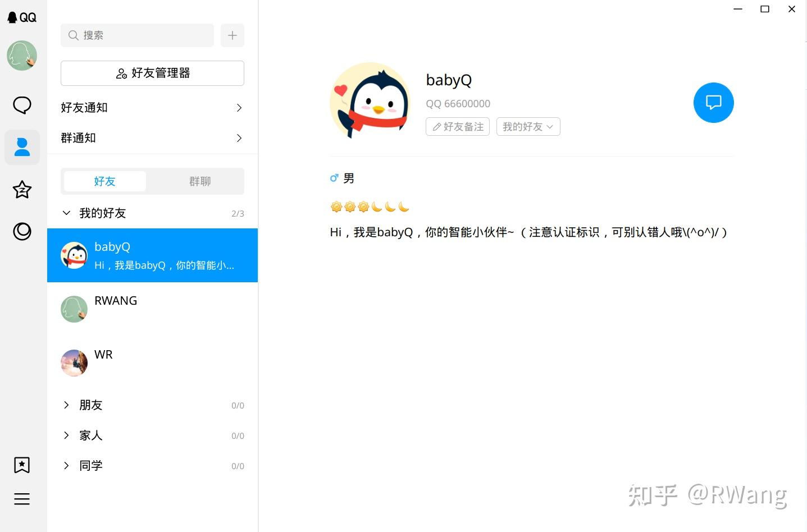Open the 我的好友 group dropdown
The width and height of the screenshot is (807, 532).
527,126
